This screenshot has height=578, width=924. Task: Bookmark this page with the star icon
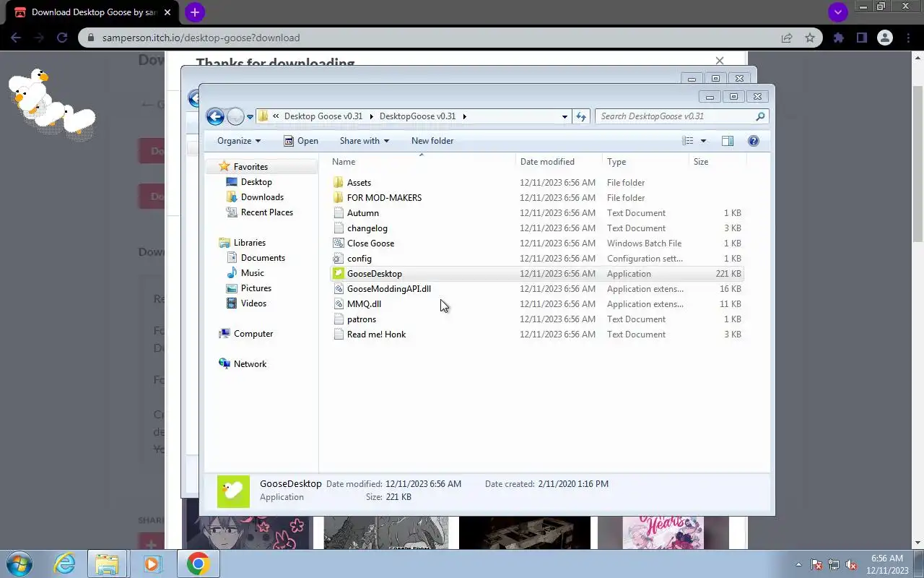pos(810,38)
